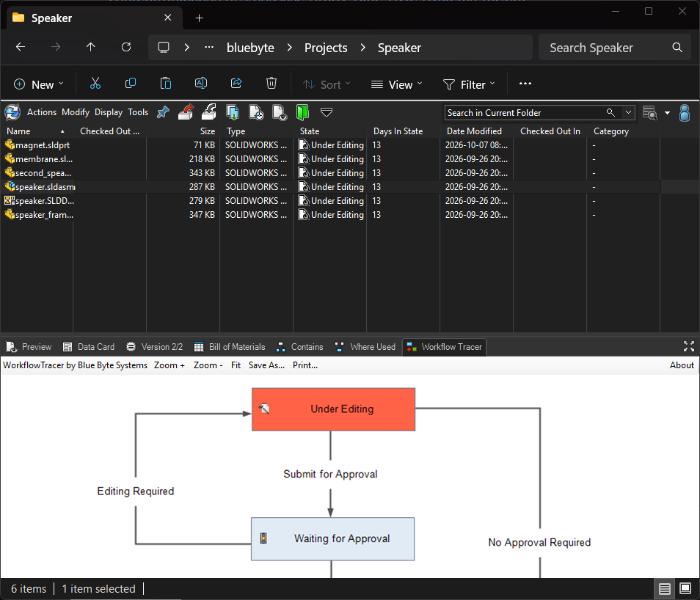Open the View dropdown
The image size is (700, 600).
(396, 84)
